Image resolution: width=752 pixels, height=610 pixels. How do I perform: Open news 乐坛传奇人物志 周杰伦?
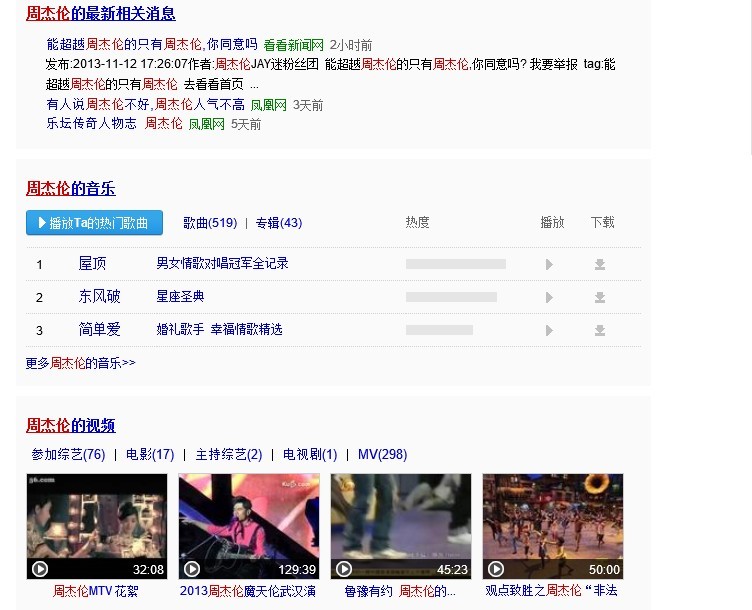tap(114, 124)
